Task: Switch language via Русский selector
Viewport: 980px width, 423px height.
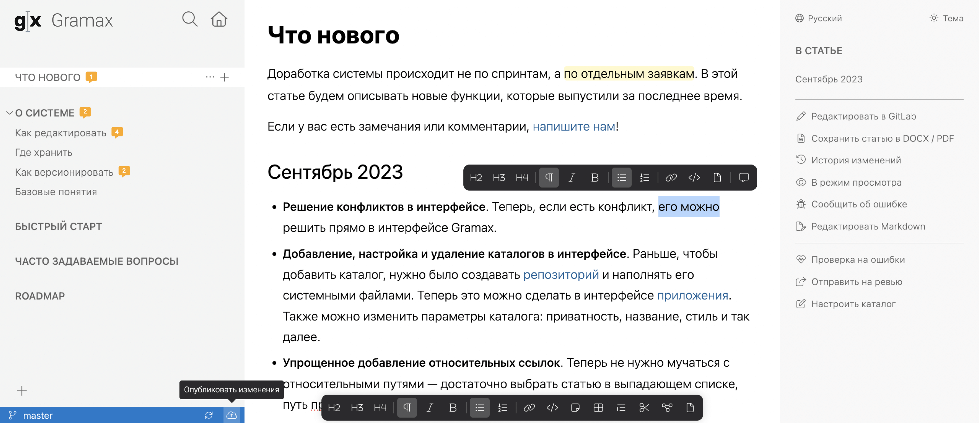Action: [818, 18]
